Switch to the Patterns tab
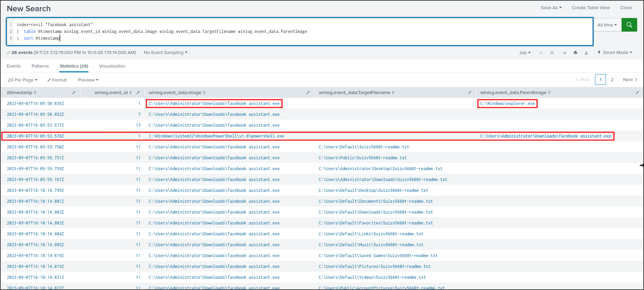644x290 pixels. (40, 66)
